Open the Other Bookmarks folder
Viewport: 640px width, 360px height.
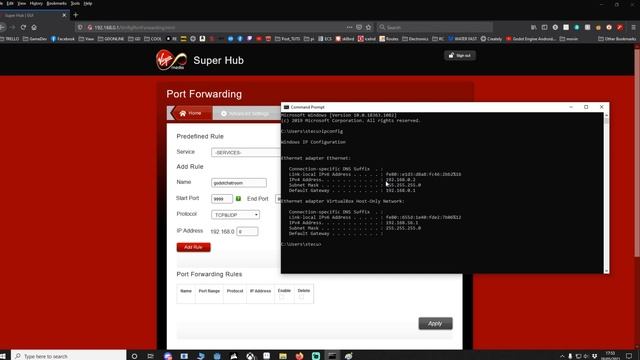point(617,39)
